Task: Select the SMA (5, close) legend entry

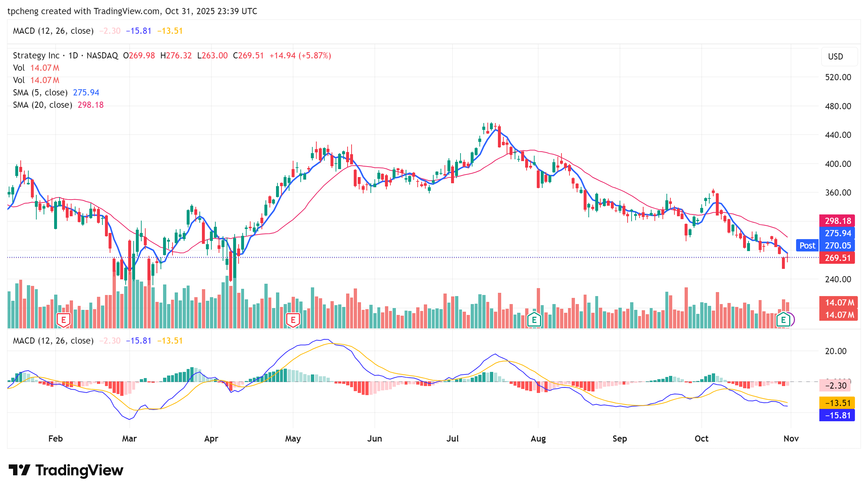Action: tap(40, 93)
